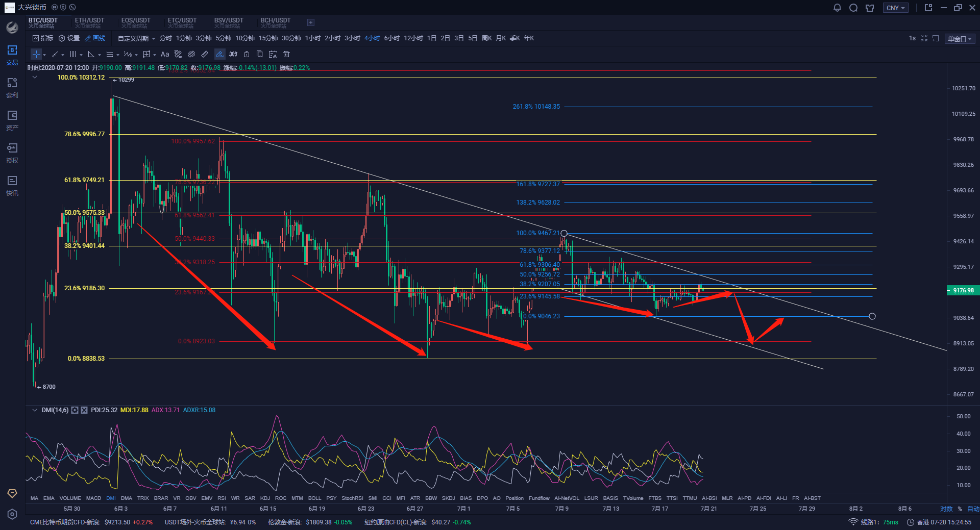Click the add new tab plus icon
The width and height of the screenshot is (980, 530).
(x=311, y=22)
